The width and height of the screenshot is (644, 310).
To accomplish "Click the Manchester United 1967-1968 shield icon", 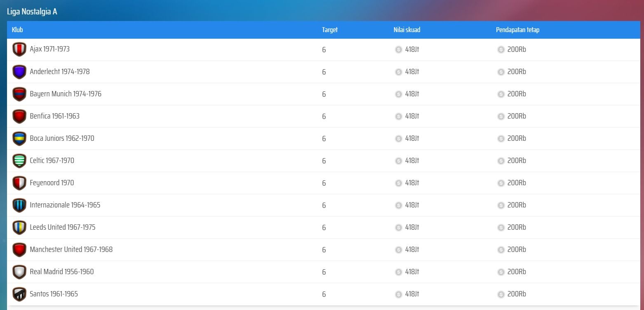I will point(19,249).
